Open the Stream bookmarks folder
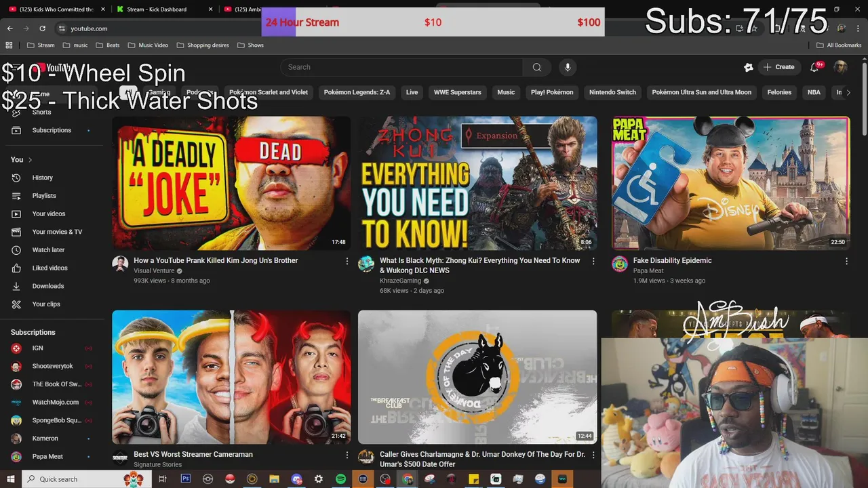 click(41, 45)
